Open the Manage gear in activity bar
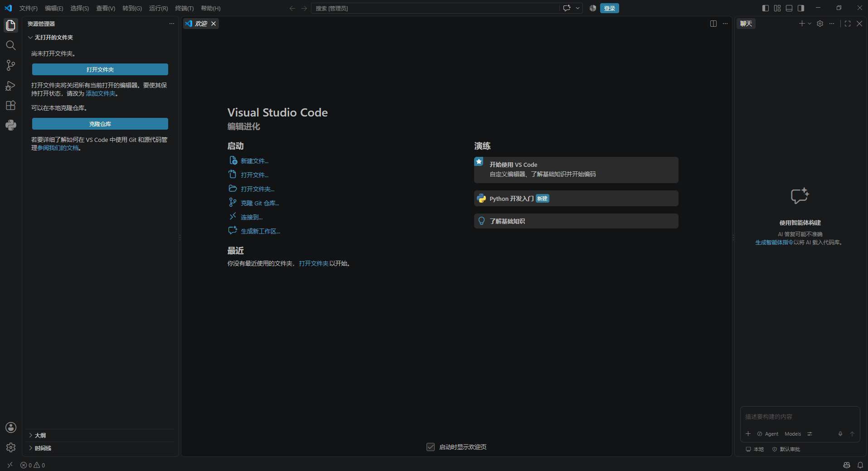Viewport: 868px width, 471px height. [x=11, y=447]
